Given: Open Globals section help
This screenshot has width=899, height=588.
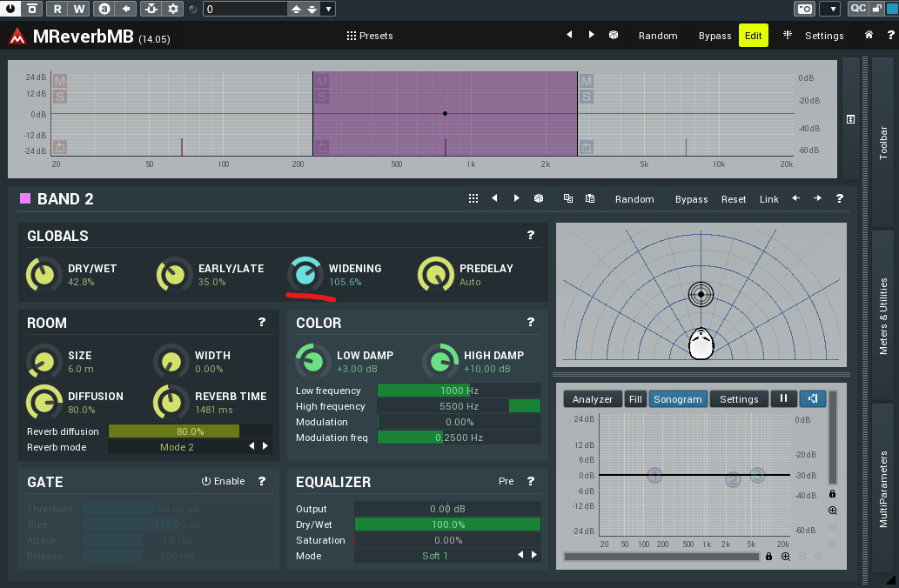Looking at the screenshot, I should 530,235.
